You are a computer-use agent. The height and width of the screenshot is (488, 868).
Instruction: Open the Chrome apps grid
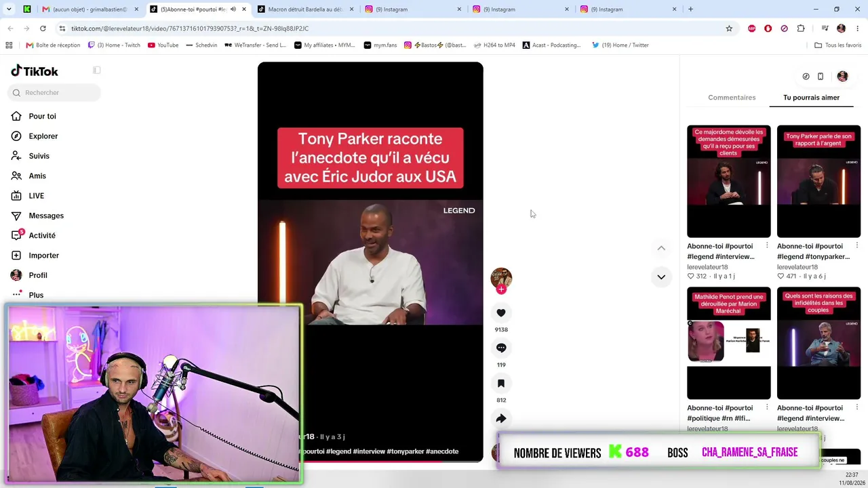[9, 45]
